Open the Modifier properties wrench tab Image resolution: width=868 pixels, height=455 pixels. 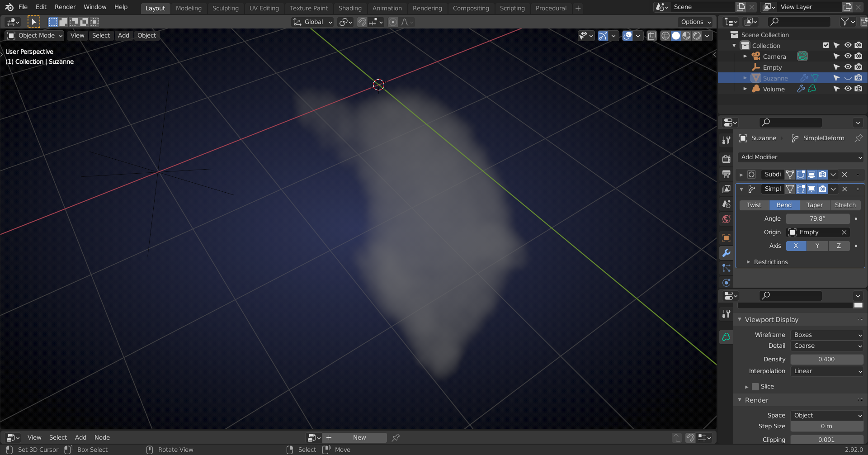click(x=726, y=253)
